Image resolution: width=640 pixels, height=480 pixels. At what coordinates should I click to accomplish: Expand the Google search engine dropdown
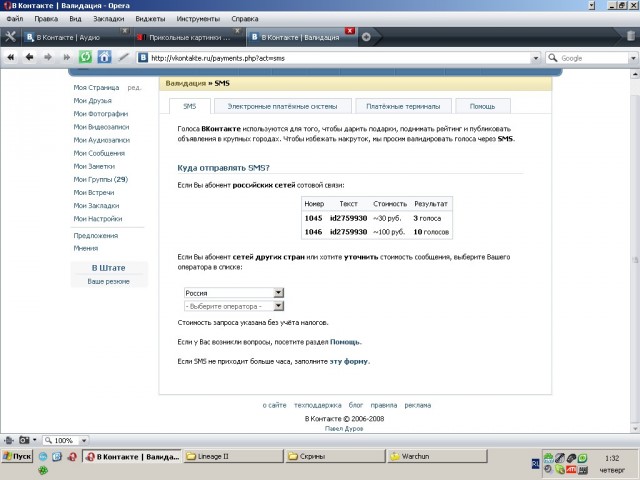tap(633, 58)
